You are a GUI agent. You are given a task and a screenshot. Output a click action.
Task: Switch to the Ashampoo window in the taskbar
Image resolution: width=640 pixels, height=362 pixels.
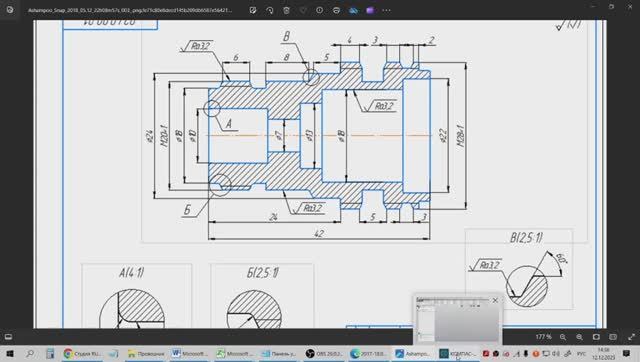pos(413,353)
